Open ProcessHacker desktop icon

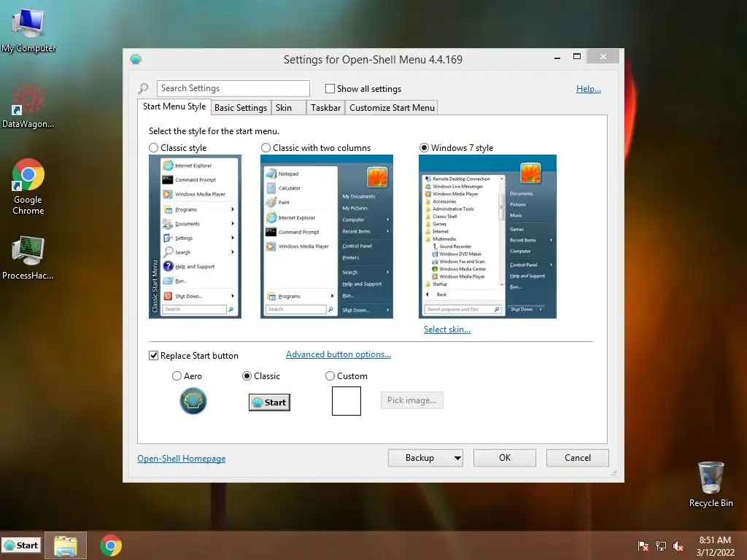pos(28,257)
